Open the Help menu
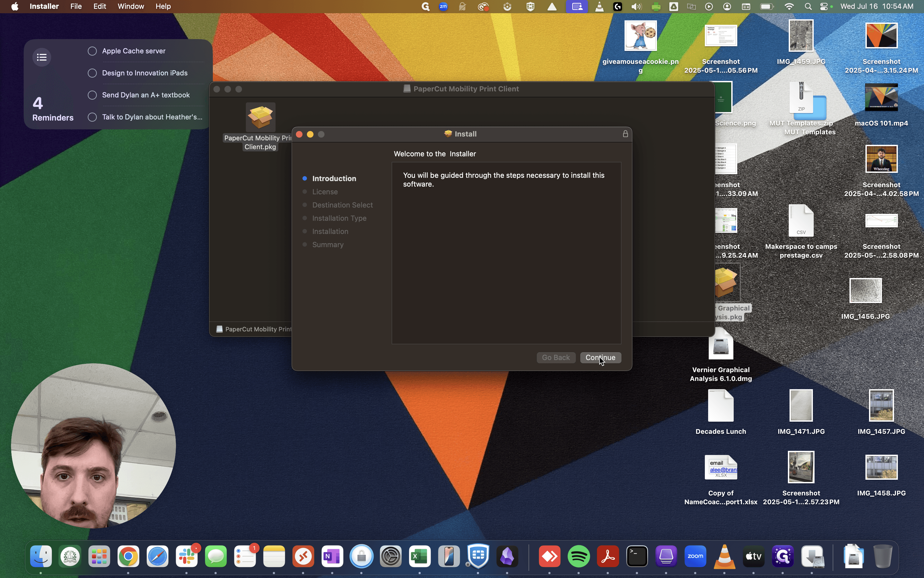Screen dimensions: 924x578 point(163,7)
